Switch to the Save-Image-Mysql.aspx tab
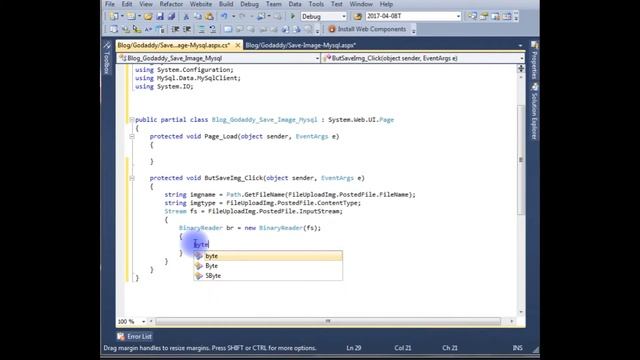The width and height of the screenshot is (640, 360). tap(300, 45)
